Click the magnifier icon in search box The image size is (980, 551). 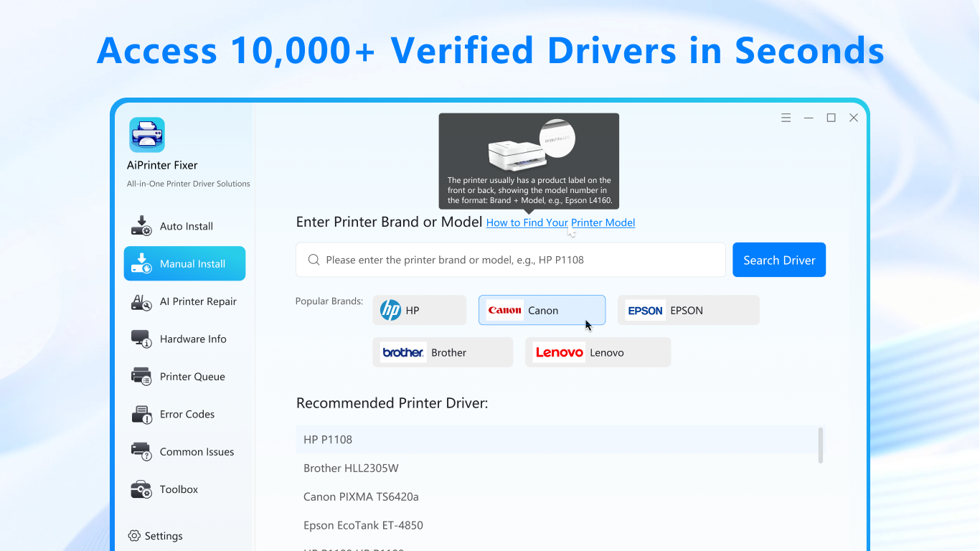tap(314, 260)
